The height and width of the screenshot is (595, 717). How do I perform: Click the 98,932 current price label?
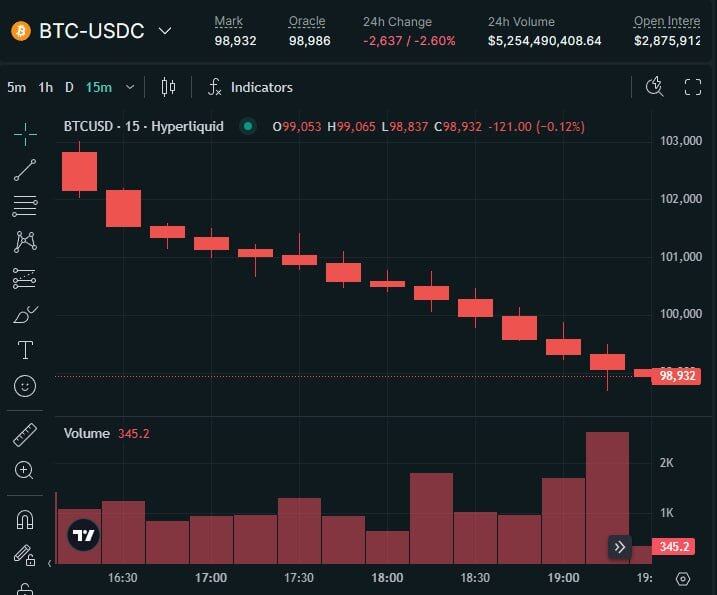coord(677,376)
